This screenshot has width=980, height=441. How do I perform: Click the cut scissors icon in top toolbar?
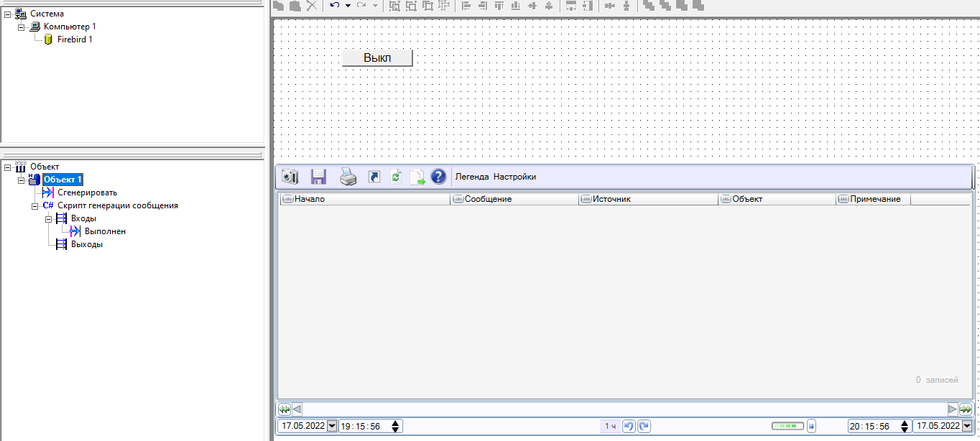pyautogui.click(x=311, y=5)
